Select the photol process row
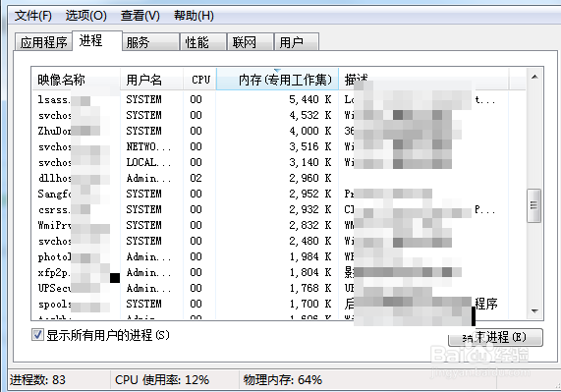Screen dimensions: 561x392 [279, 256]
